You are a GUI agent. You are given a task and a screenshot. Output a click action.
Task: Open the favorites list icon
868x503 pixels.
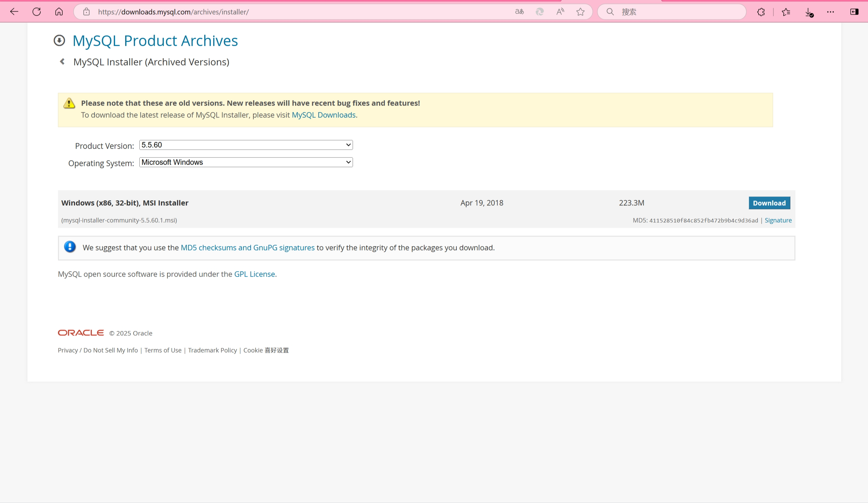786,12
